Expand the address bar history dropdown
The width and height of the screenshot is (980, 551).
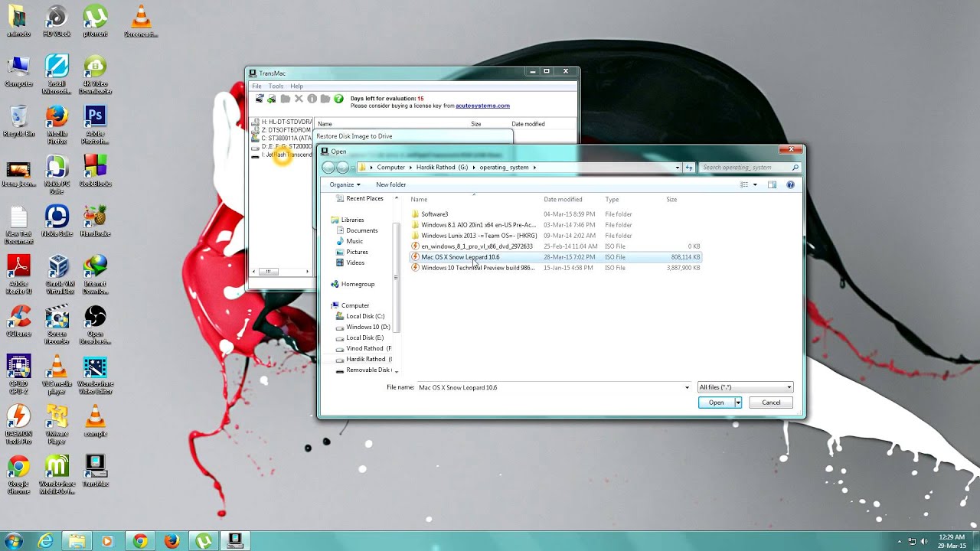(678, 168)
